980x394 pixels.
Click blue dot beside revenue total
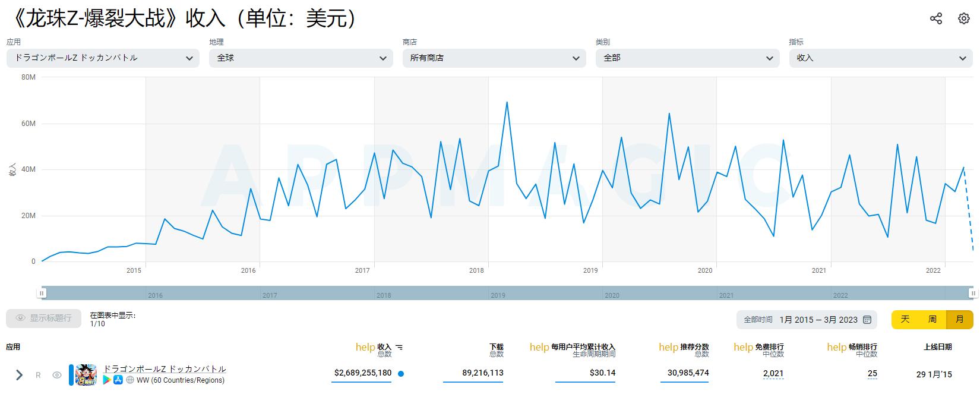point(401,374)
